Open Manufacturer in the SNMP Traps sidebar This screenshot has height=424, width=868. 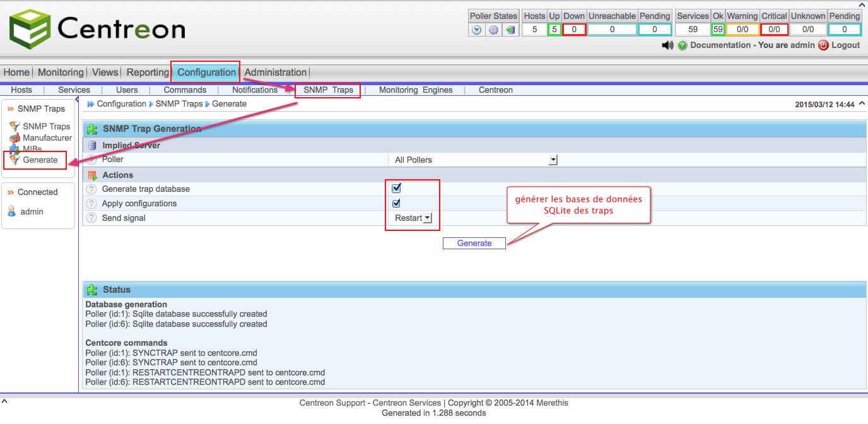click(47, 138)
